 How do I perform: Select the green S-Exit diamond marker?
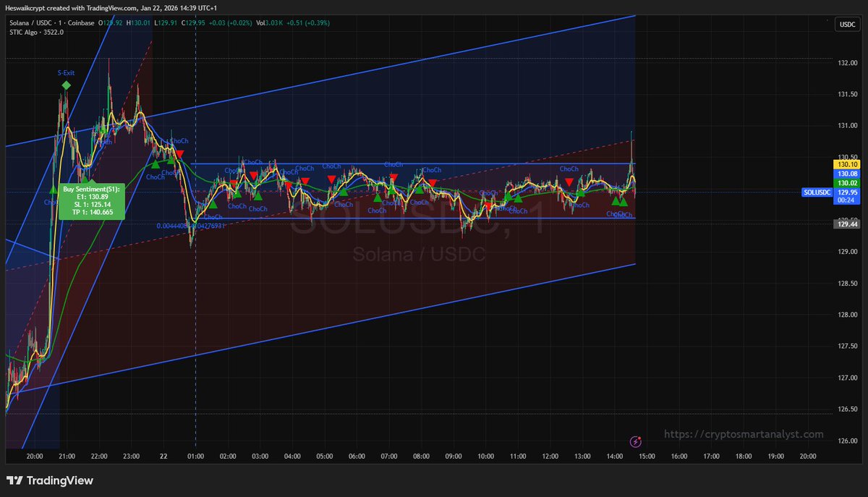pyautogui.click(x=66, y=85)
